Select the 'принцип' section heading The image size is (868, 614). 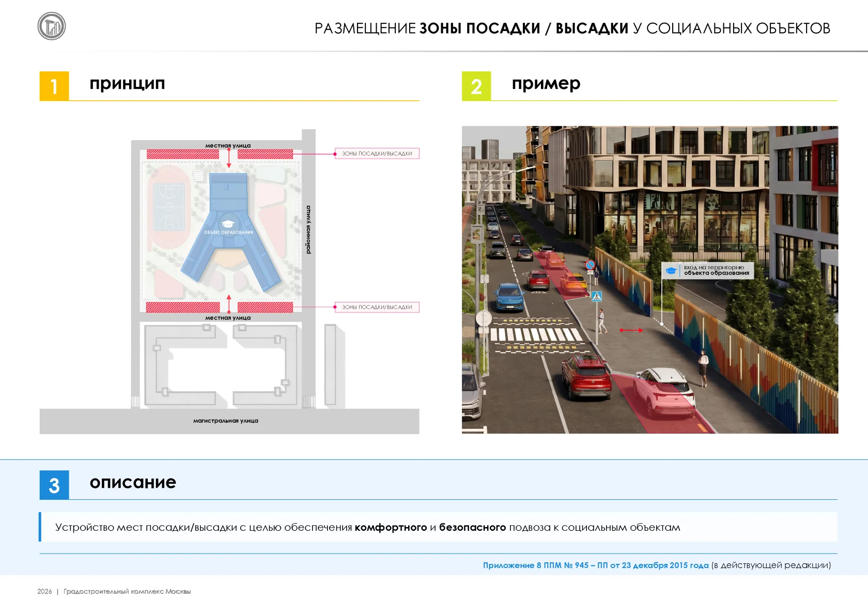(127, 84)
